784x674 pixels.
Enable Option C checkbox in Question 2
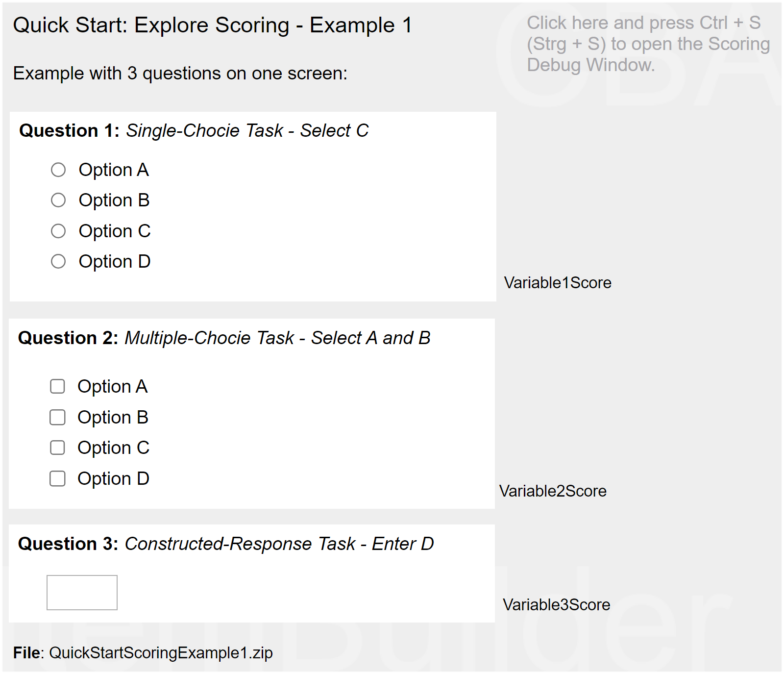(x=57, y=448)
